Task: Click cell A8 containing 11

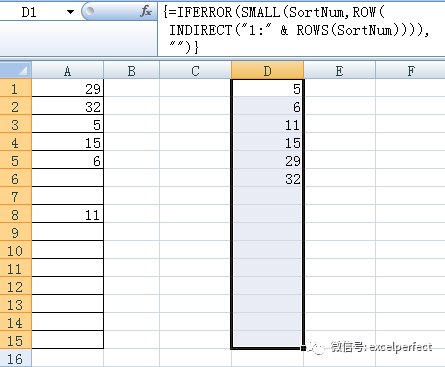Action: 68,214
